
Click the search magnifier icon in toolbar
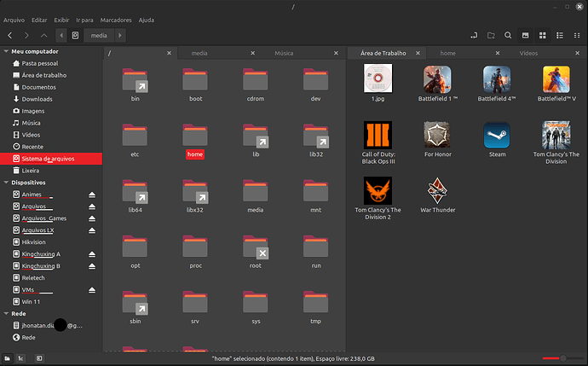point(508,35)
